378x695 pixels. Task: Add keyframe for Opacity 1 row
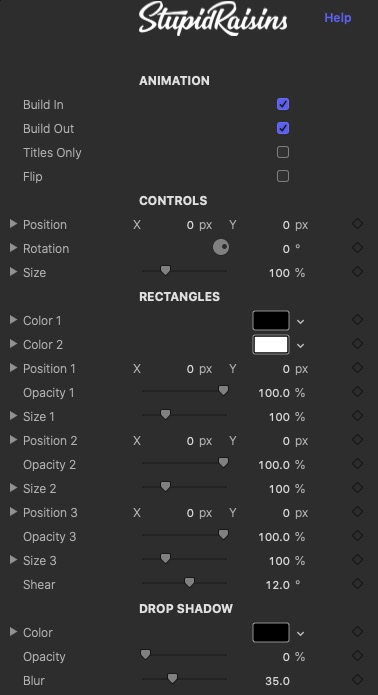click(x=357, y=392)
